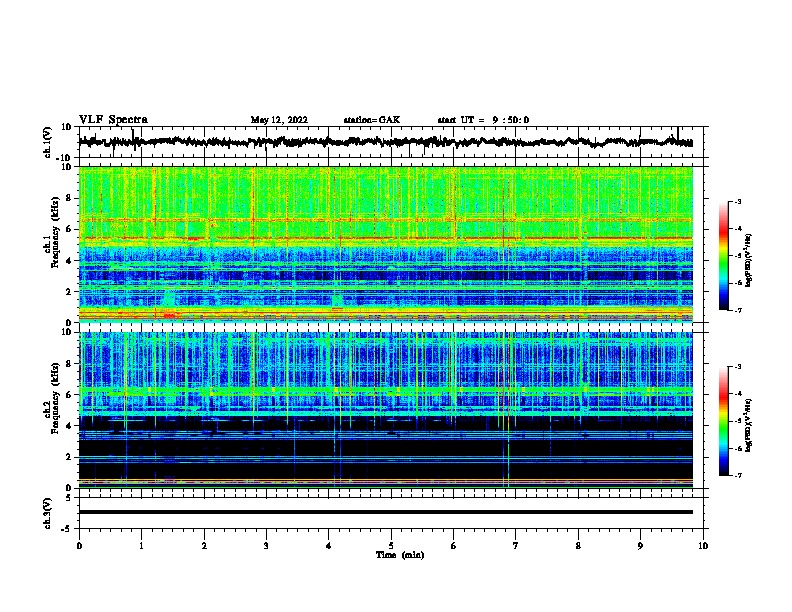
Task: Click the "4" kHz tick label on the ch.1 spectrogram axis
Action: [69, 261]
